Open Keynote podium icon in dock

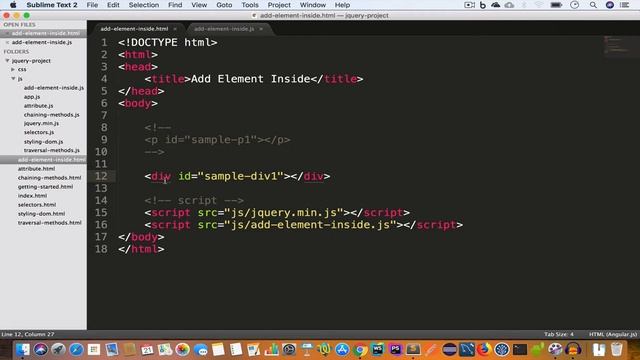(x=307, y=350)
